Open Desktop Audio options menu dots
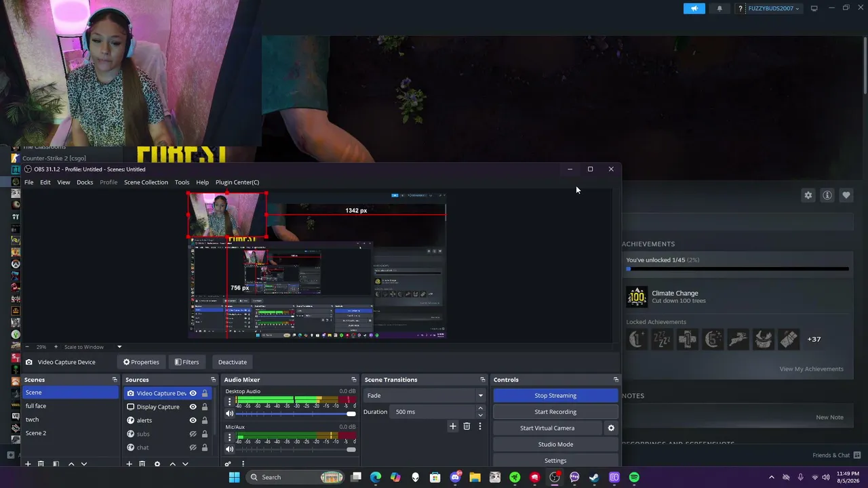868x488 pixels. 230,402
